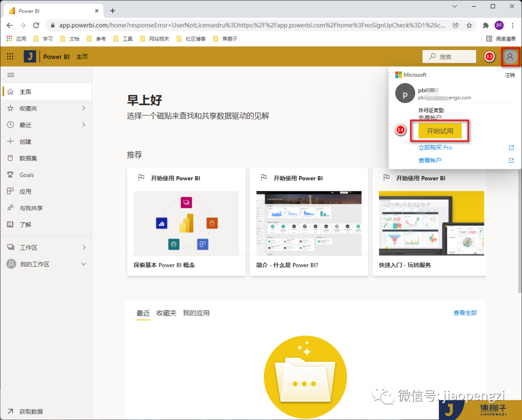Click the 与我共享 shared icon in sidebar
The height and width of the screenshot is (420, 522).
pos(10,208)
